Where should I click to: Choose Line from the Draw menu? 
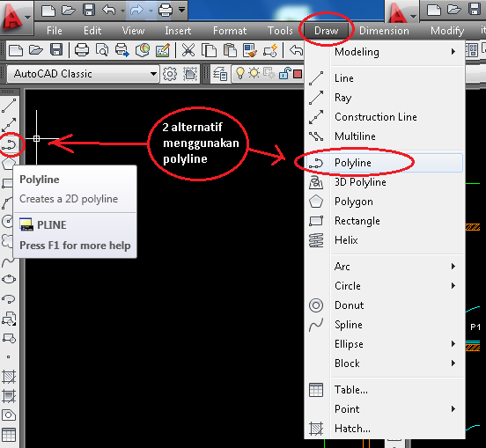(384, 78)
